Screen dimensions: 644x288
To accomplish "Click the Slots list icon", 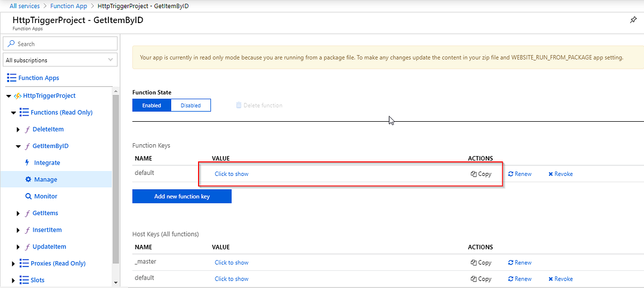I will 24,280.
